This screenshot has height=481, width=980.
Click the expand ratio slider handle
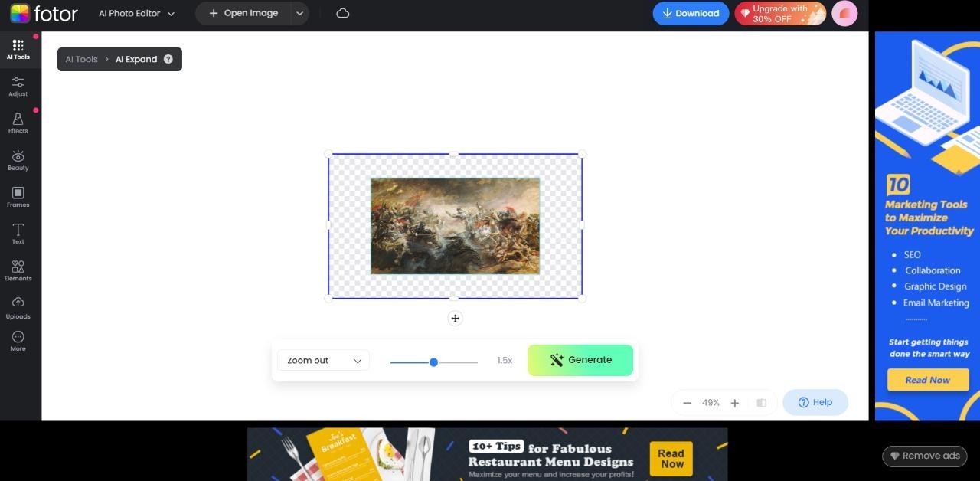click(x=433, y=362)
